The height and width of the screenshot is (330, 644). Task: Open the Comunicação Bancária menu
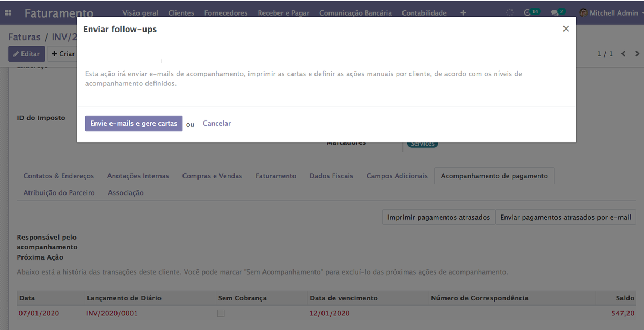pyautogui.click(x=355, y=13)
